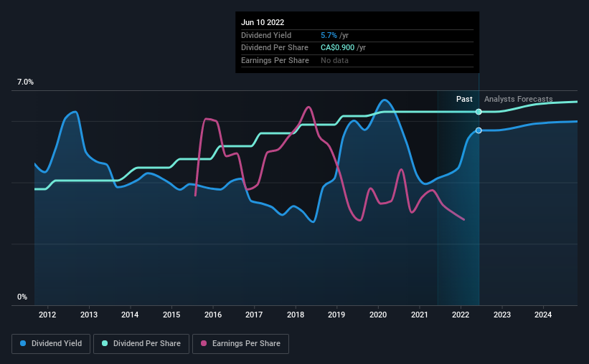
Task: Toggle the Dividend Yield legend series
Action: pyautogui.click(x=51, y=344)
